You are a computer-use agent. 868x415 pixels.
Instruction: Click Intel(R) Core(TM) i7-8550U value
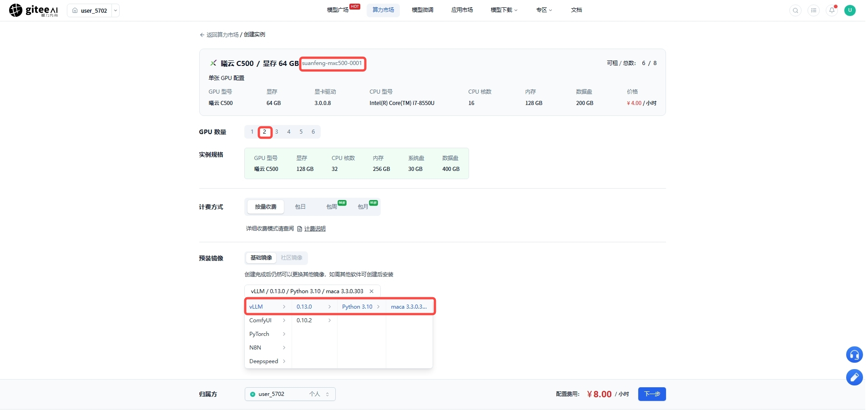coord(402,103)
